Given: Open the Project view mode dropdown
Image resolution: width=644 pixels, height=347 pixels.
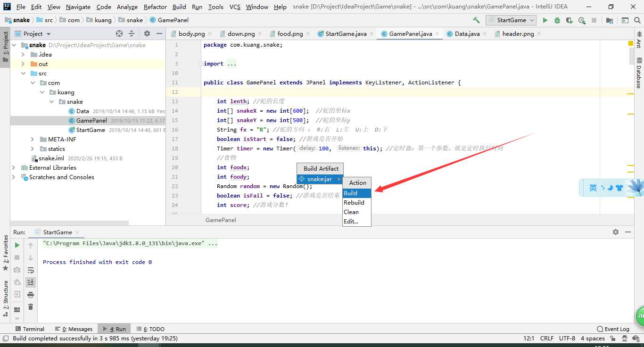Looking at the screenshot, I should click(33, 33).
